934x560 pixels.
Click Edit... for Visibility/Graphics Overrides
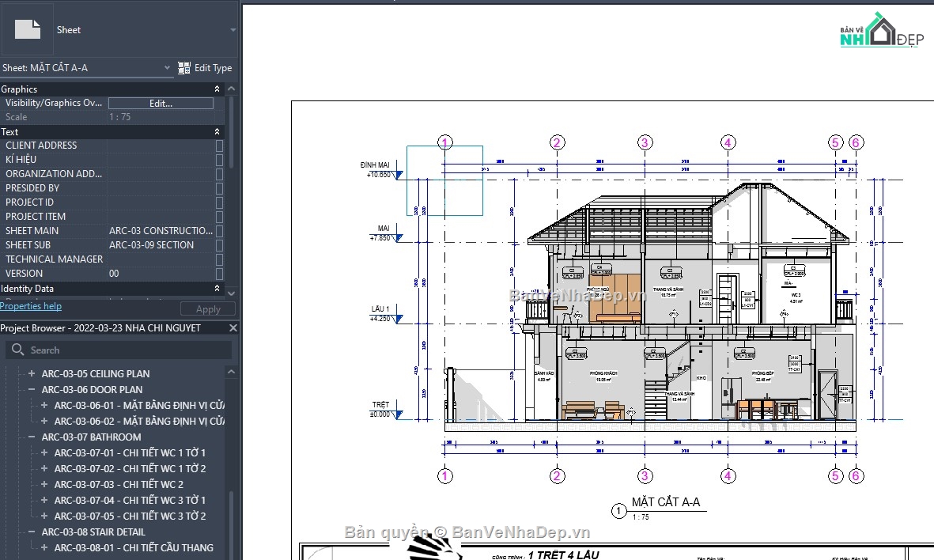[161, 103]
